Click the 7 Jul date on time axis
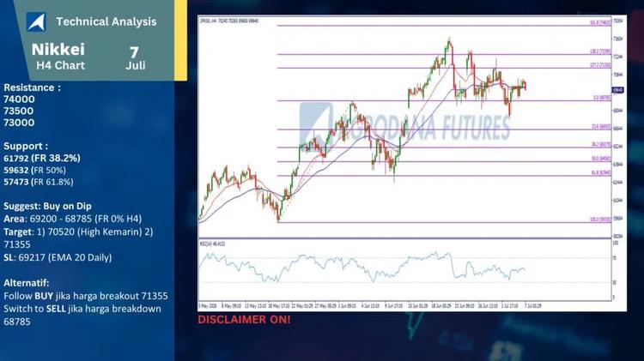 (532, 306)
